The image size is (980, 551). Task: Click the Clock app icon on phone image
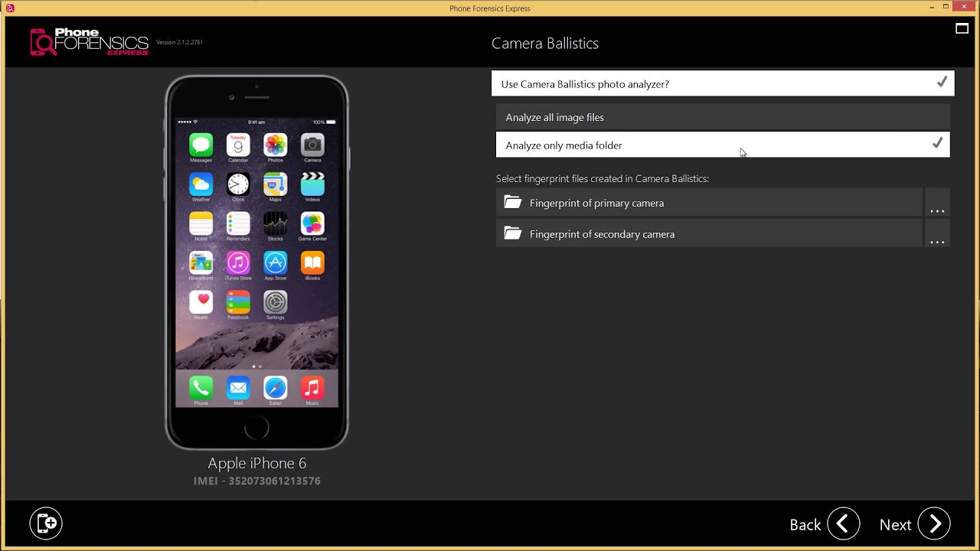click(238, 184)
